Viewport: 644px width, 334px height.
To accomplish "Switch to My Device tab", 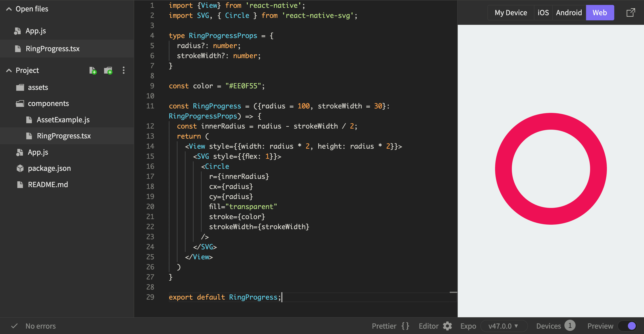I will [x=511, y=12].
